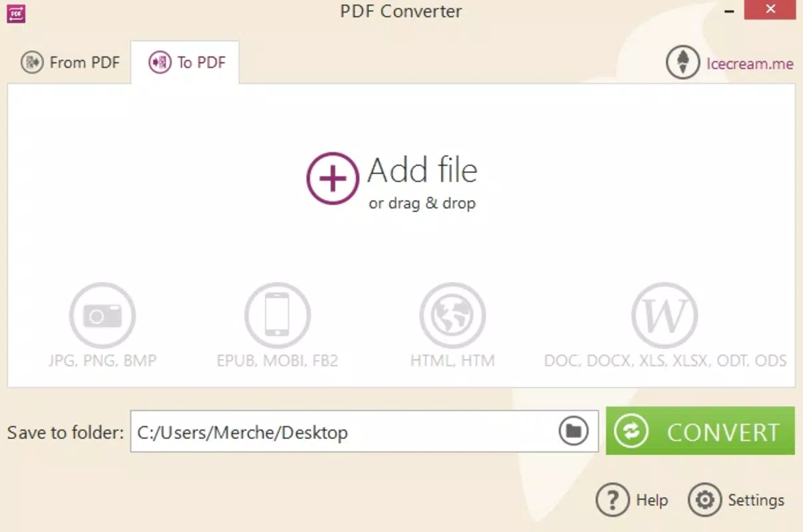Click the W document formats icon
The width and height of the screenshot is (803, 532).
click(x=665, y=315)
